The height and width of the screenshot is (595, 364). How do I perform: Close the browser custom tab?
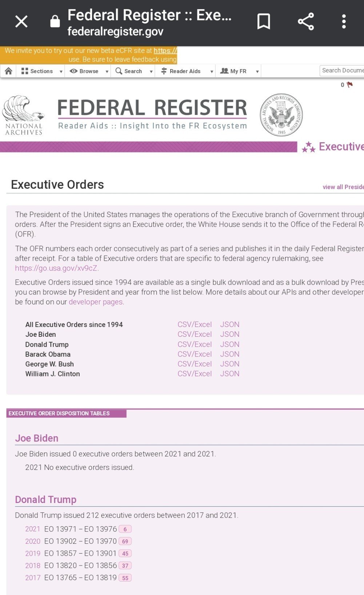(21, 21)
